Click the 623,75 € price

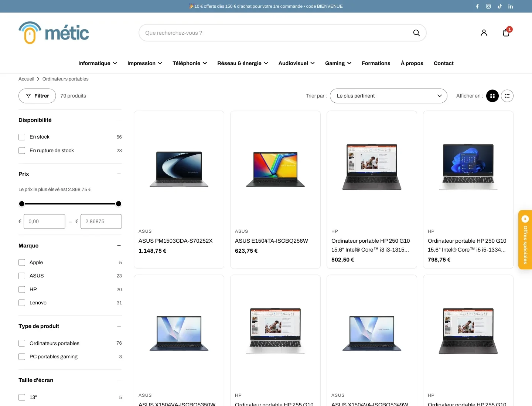[x=246, y=251]
